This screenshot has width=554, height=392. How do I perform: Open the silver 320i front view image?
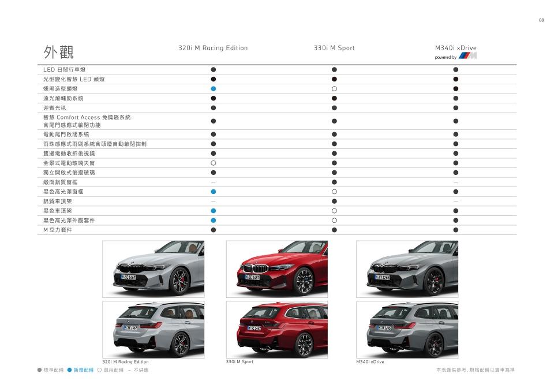coord(153,268)
